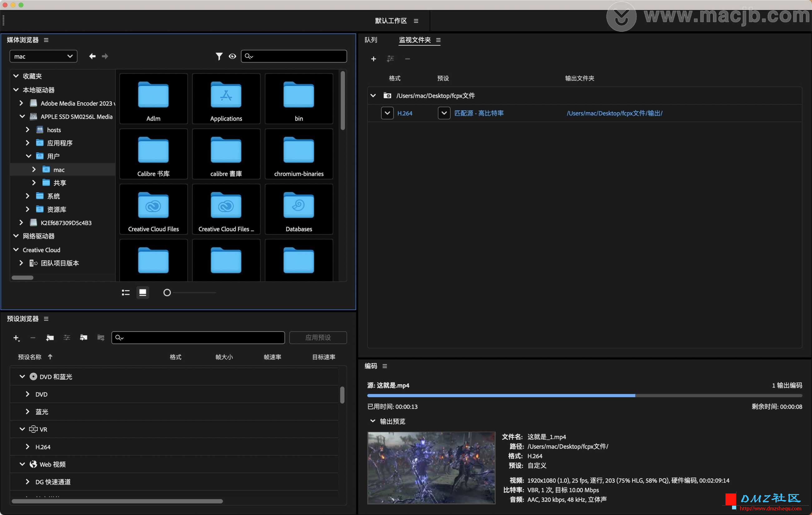Open the Adlm folder thumbnail

point(153,98)
